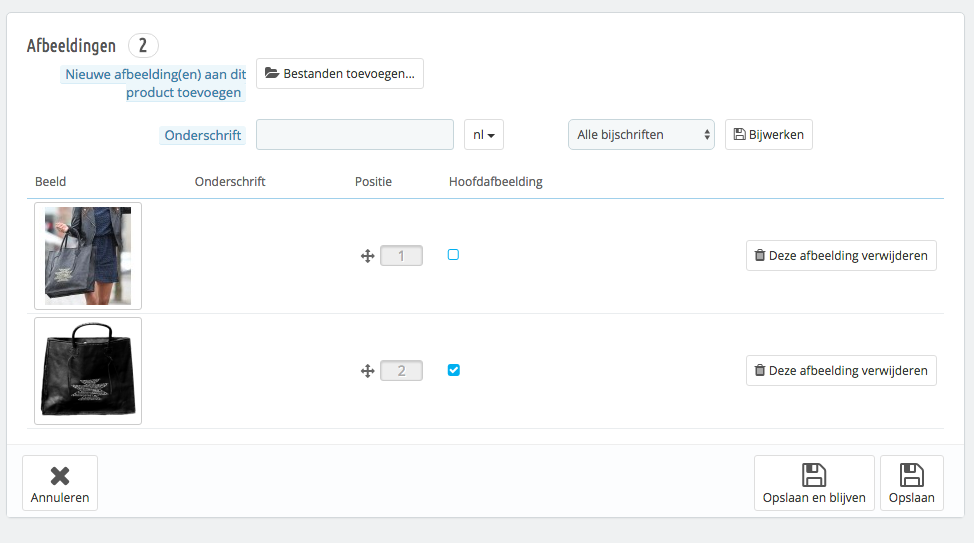Open the black handbag thumbnail

(x=88, y=371)
